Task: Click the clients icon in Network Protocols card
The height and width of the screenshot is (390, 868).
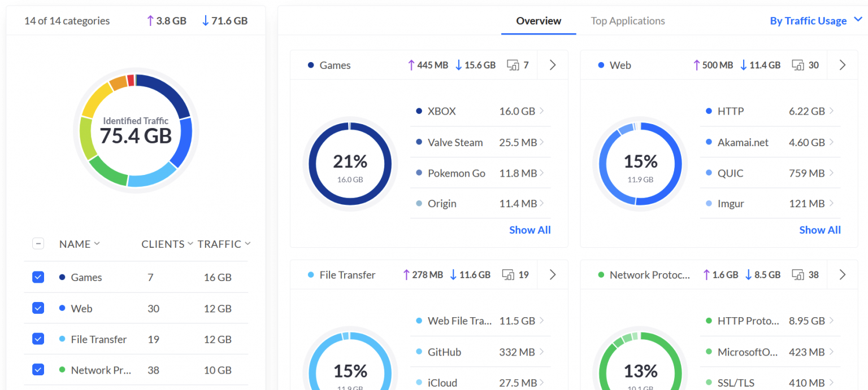Action: click(798, 275)
